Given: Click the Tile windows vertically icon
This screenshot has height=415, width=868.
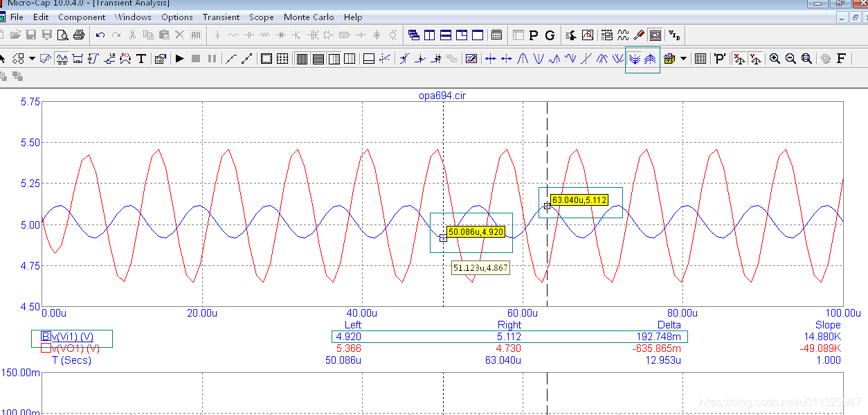Looking at the screenshot, I should tap(429, 35).
